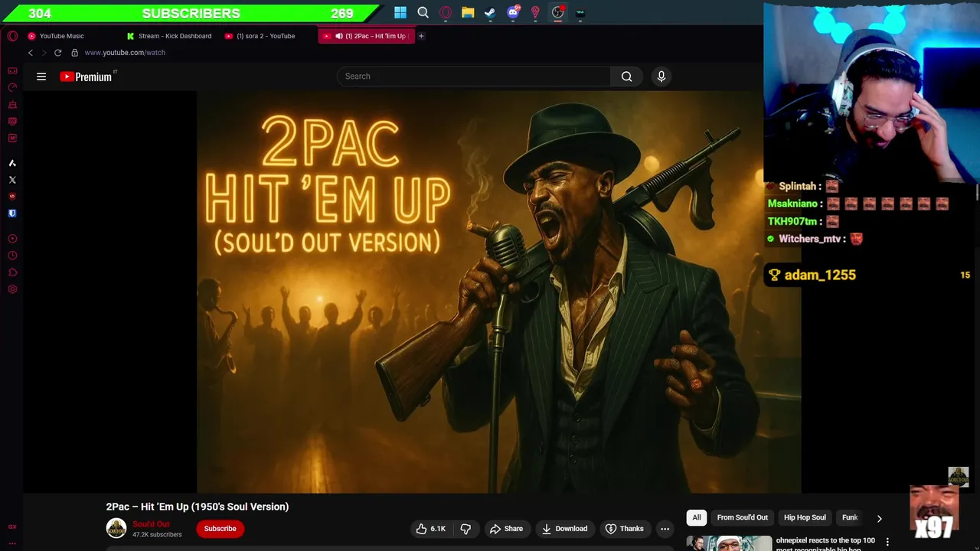Viewport: 980px width, 551px height.
Task: Click the Soul'd Out channel avatar
Action: tap(116, 528)
